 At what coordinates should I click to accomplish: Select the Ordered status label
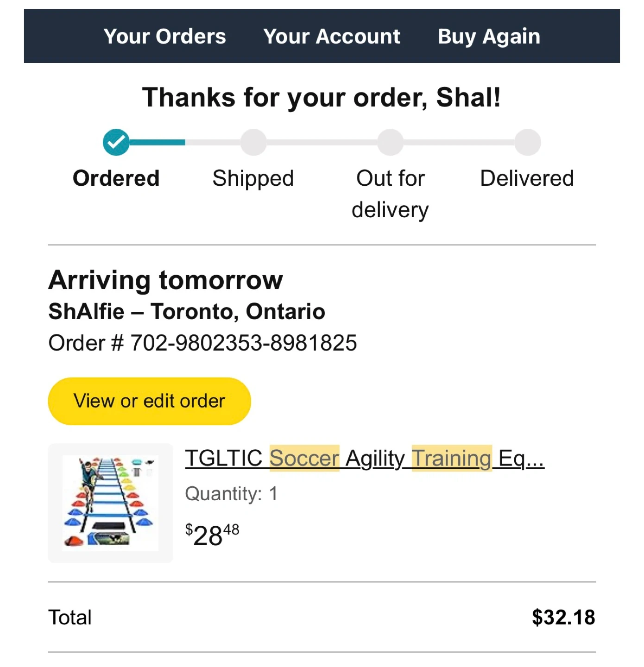[116, 178]
